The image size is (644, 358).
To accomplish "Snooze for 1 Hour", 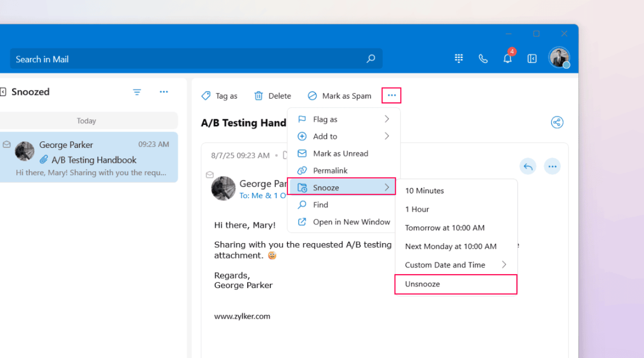I will coord(456,209).
